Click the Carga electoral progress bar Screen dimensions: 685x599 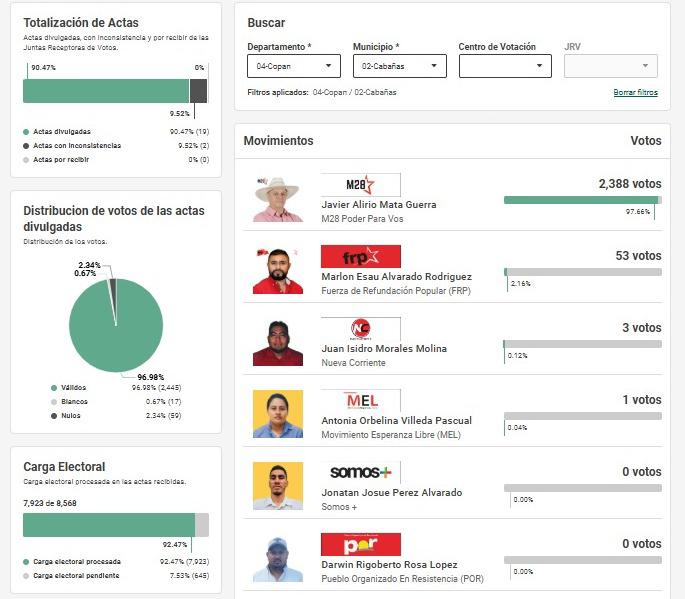tap(115, 525)
